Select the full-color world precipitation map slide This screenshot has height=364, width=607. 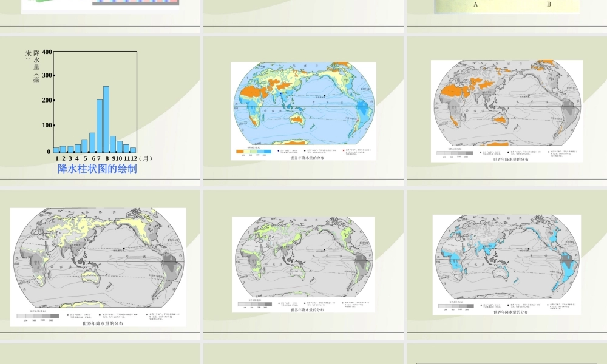[303, 111]
